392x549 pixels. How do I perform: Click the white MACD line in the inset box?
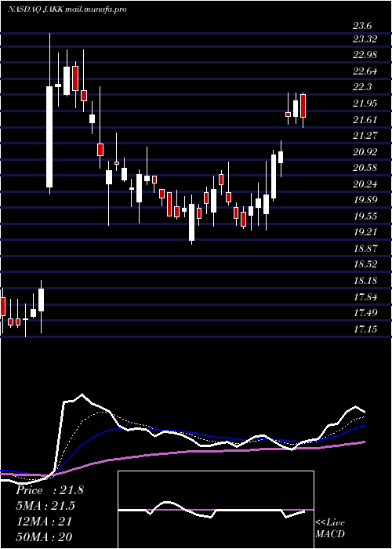click(x=212, y=510)
